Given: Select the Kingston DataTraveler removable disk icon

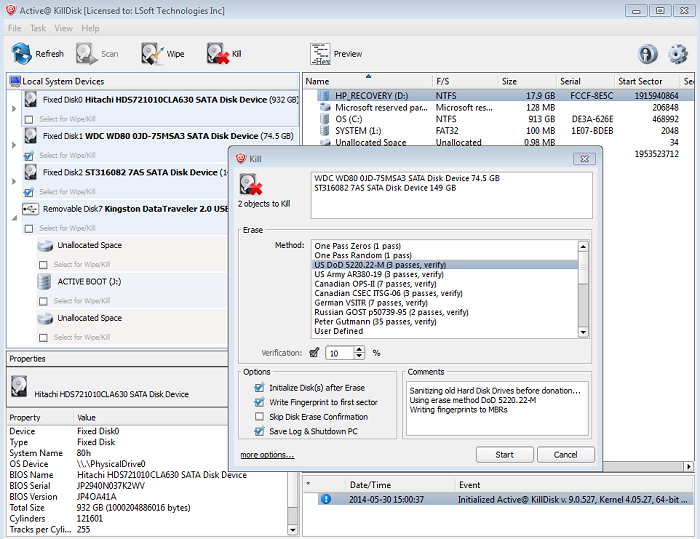Looking at the screenshot, I should coord(29,209).
